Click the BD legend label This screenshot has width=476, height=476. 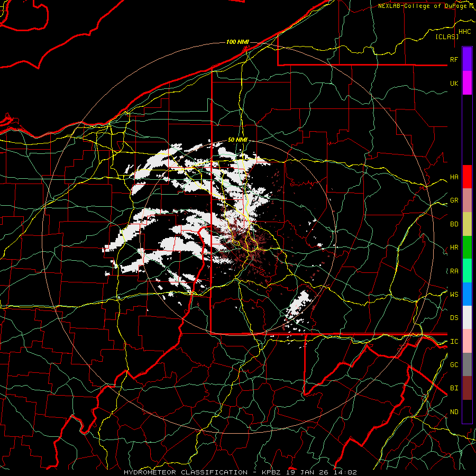[454, 224]
